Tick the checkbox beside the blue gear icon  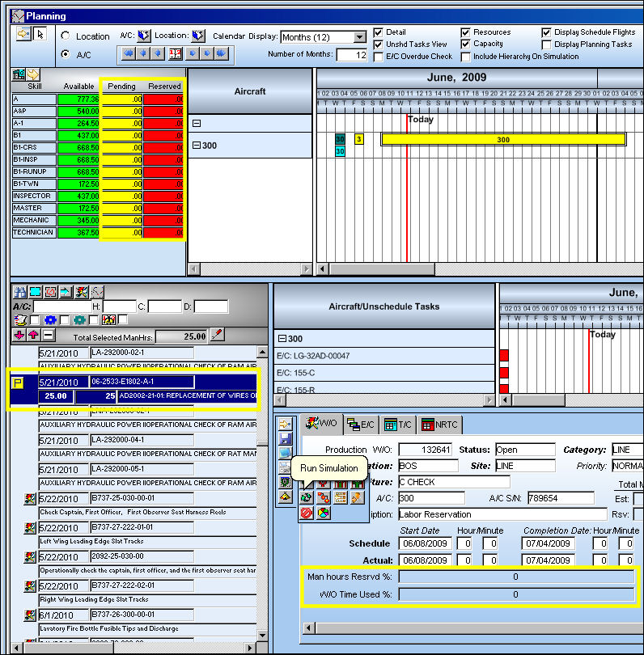[x=65, y=320]
